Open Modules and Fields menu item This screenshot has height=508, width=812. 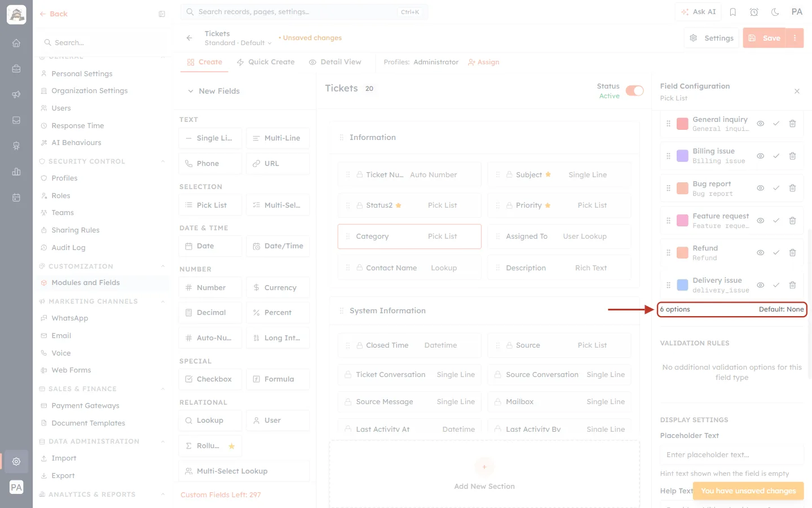101,283
